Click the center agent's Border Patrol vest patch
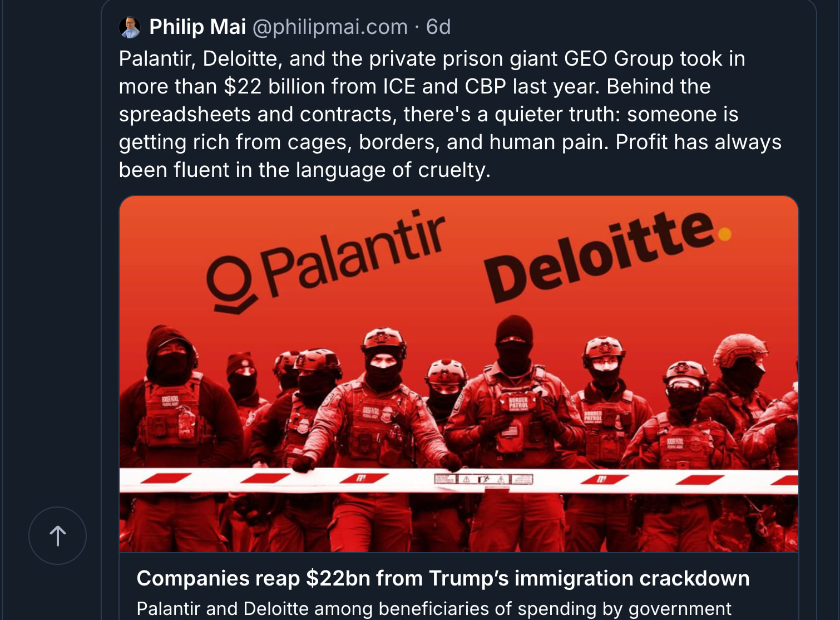 pyautogui.click(x=518, y=402)
